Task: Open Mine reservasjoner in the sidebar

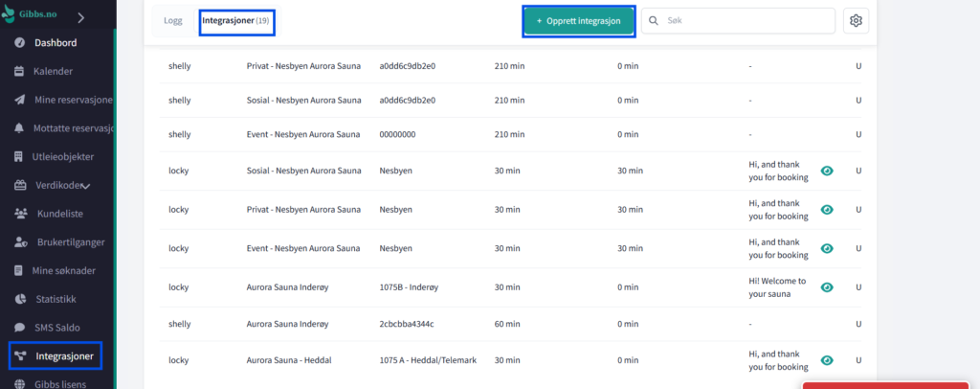Action: pos(73,100)
